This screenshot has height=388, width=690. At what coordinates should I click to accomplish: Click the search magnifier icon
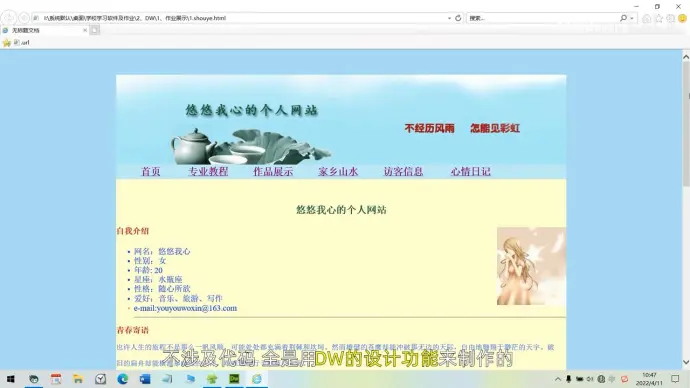click(624, 18)
